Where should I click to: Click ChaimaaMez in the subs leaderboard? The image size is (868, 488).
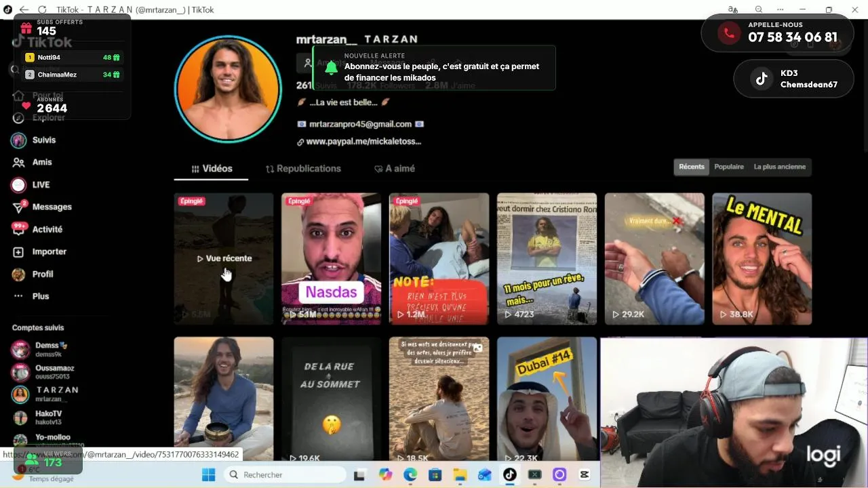pyautogui.click(x=73, y=75)
